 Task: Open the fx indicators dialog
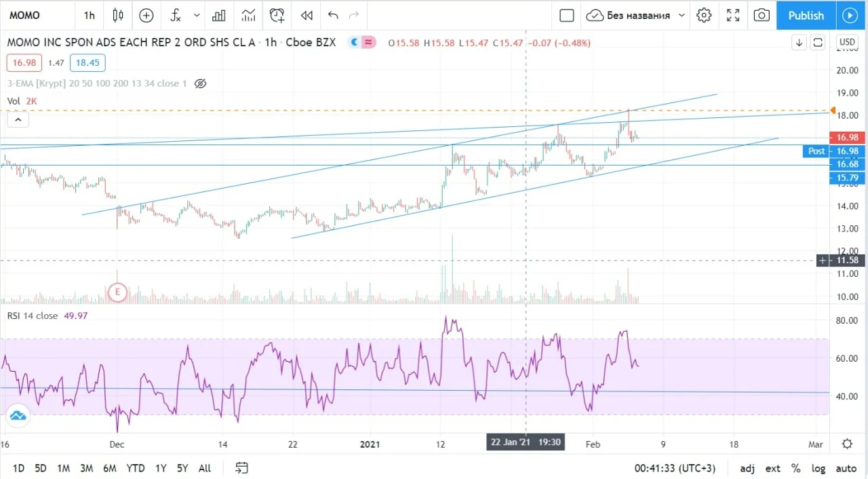pyautogui.click(x=176, y=15)
